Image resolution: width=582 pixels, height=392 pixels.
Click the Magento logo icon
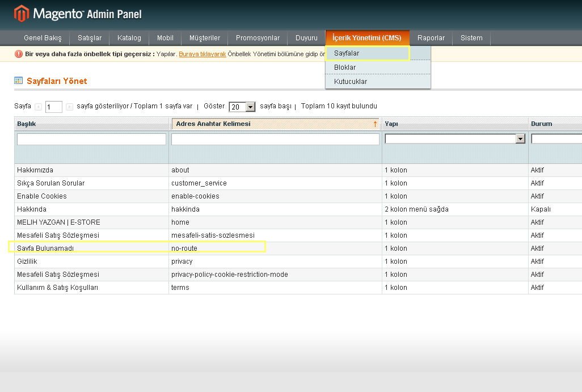21,14
